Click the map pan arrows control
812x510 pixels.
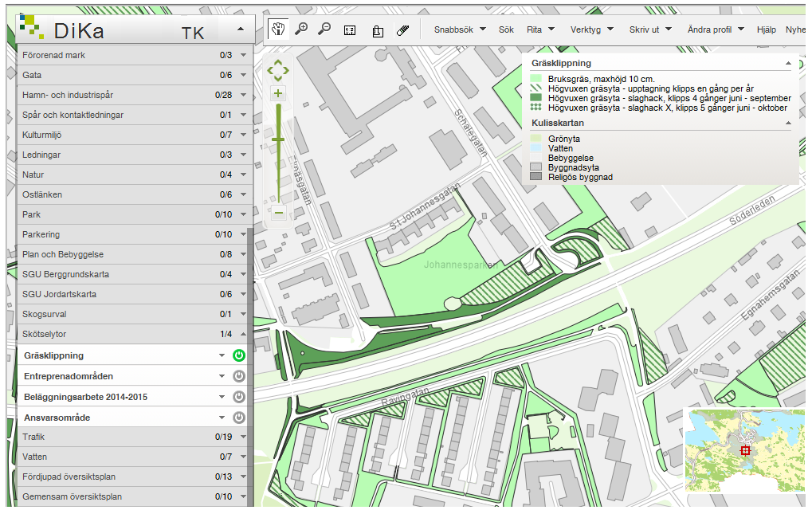278,70
